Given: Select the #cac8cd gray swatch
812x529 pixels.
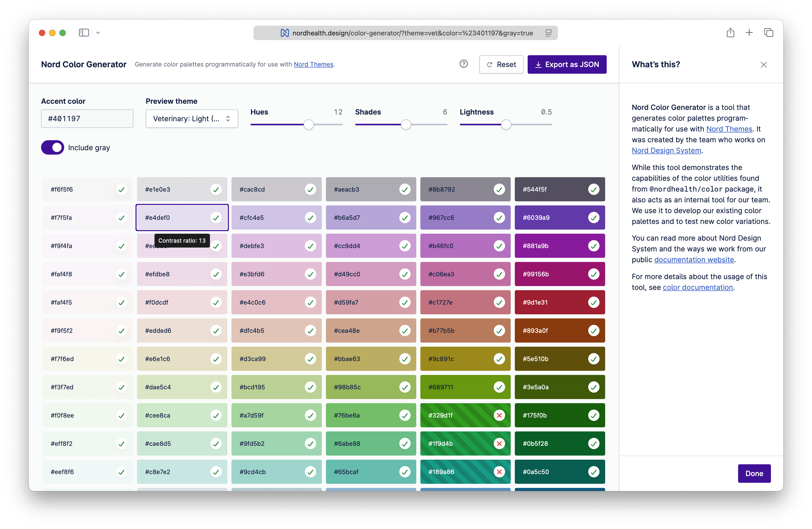Looking at the screenshot, I should pos(276,190).
